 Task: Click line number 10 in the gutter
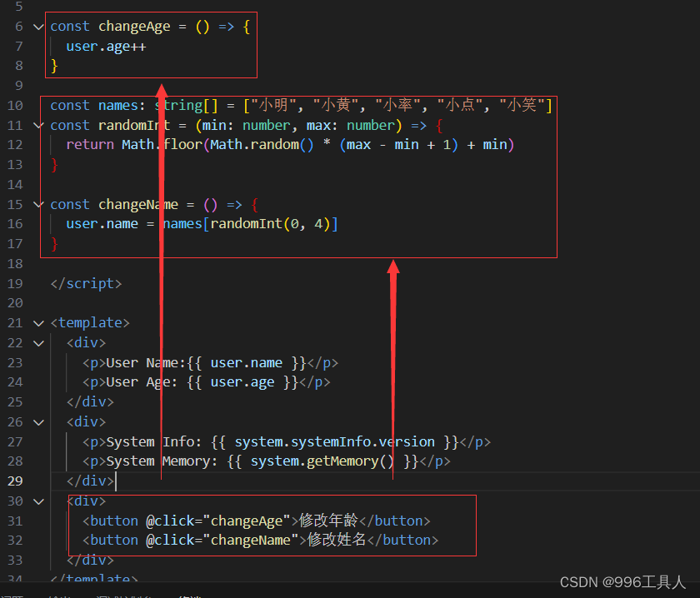pos(15,106)
